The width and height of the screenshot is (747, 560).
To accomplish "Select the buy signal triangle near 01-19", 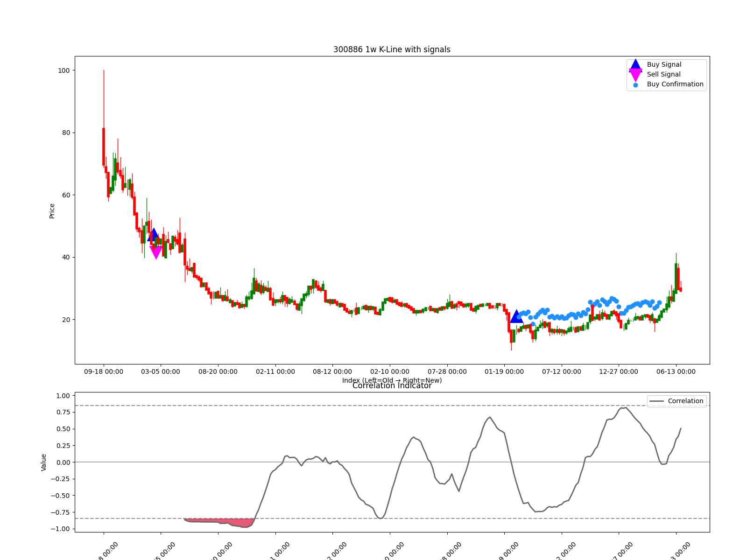I will pyautogui.click(x=516, y=316).
